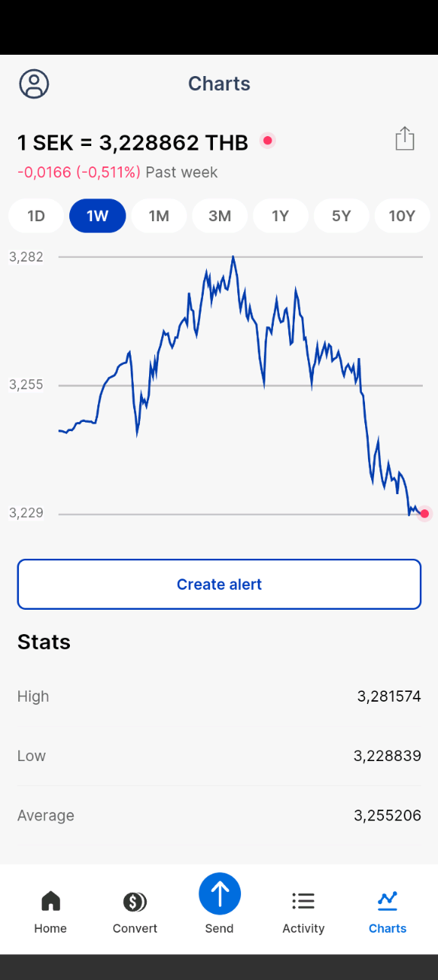Open the Home tab icon
The height and width of the screenshot is (980, 438).
(50, 902)
